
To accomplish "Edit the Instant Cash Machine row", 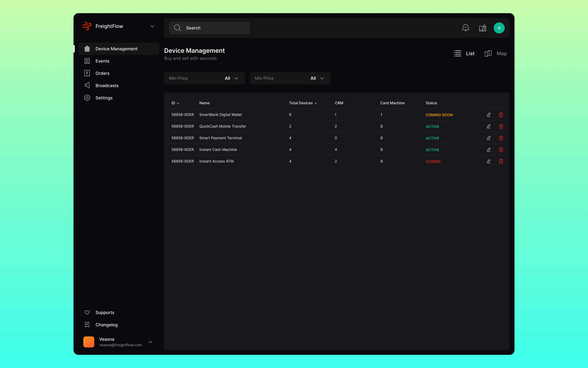I will click(489, 150).
